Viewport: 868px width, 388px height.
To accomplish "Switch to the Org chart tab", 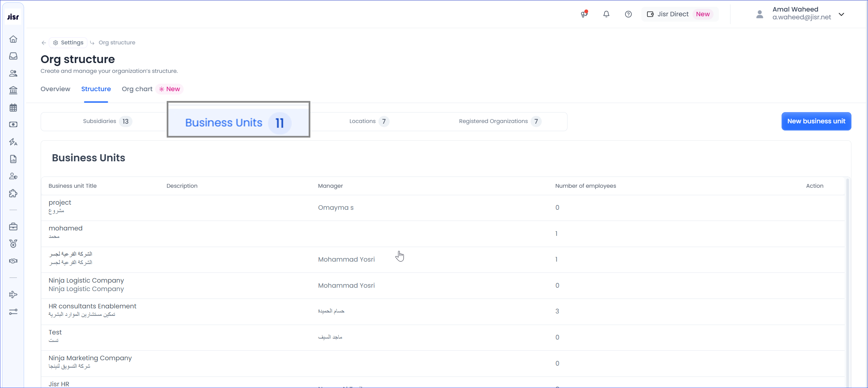I will coord(137,89).
